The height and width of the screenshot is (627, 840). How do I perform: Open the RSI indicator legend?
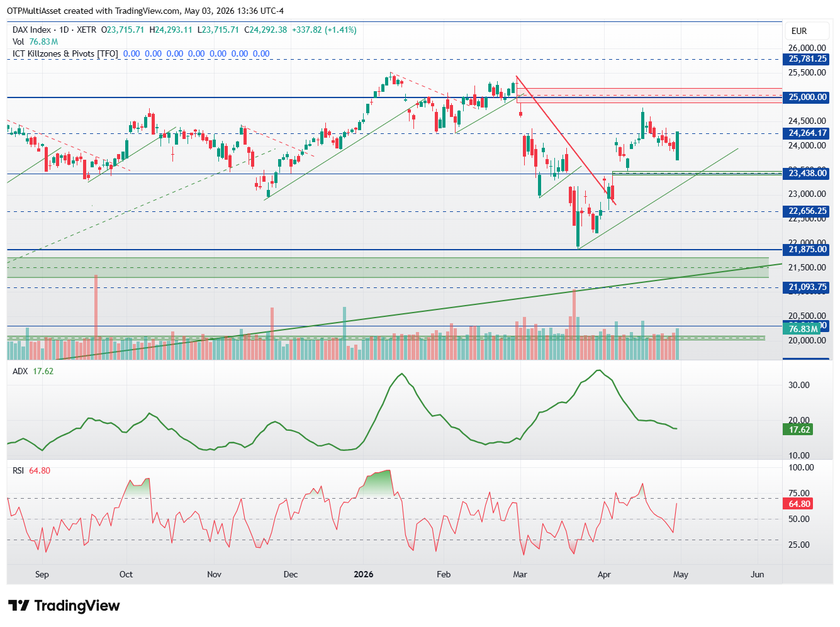click(x=31, y=470)
